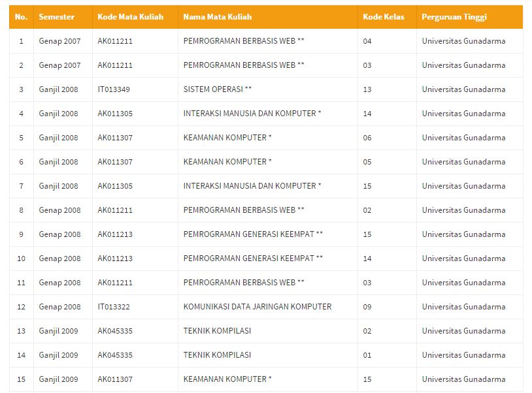Select KEAMANAN KOMPUTER in row 5
Viewport: 532px width, 393px height.
pyautogui.click(x=227, y=138)
